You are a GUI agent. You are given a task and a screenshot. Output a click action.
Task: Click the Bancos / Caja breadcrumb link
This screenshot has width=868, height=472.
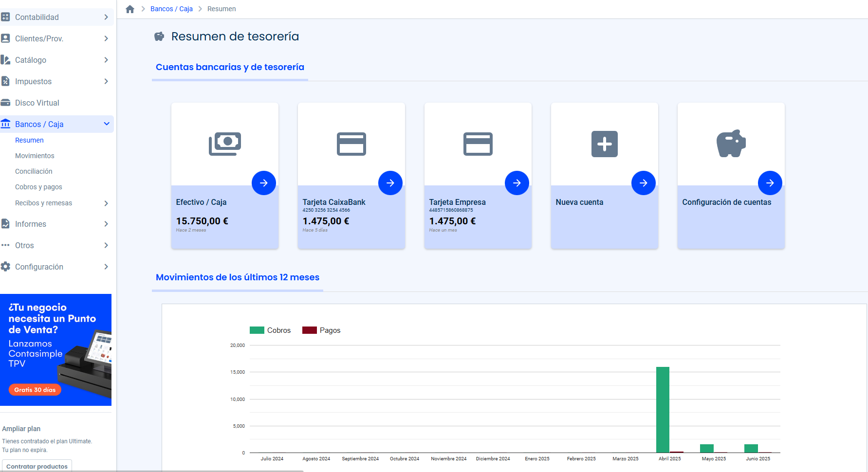tap(171, 9)
